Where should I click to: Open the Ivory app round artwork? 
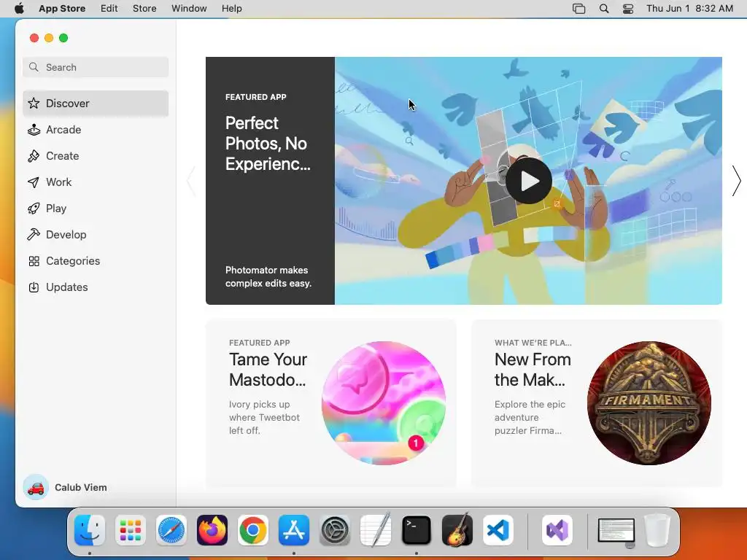point(384,402)
